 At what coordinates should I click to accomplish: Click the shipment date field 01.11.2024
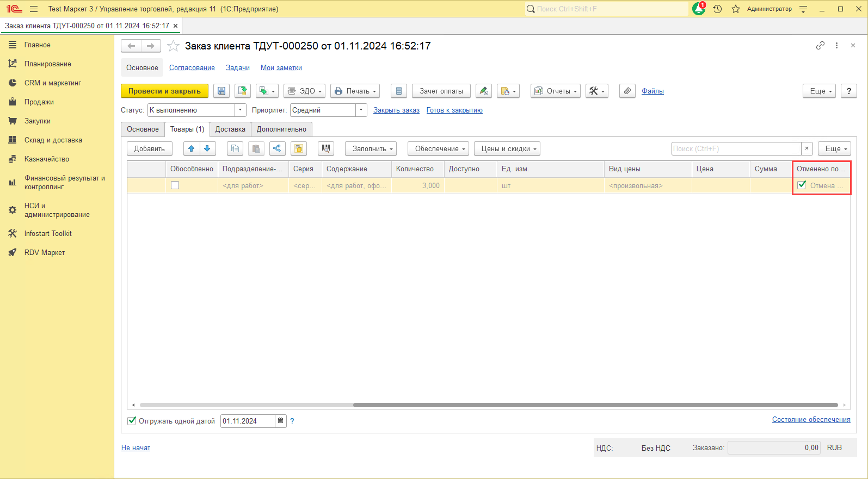click(248, 421)
